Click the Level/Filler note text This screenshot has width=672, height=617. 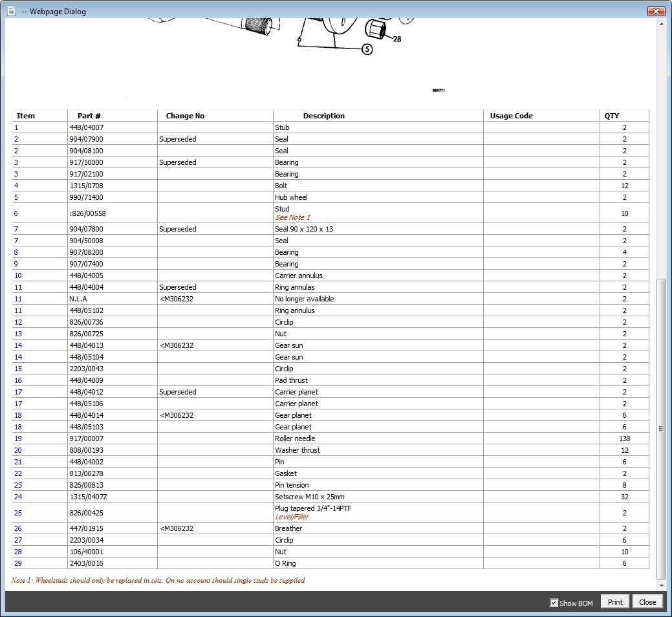292,517
